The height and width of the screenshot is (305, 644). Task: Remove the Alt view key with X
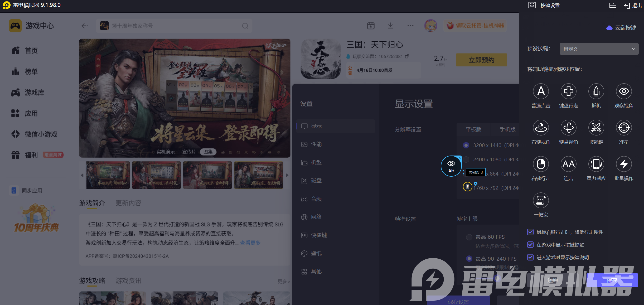[460, 158]
